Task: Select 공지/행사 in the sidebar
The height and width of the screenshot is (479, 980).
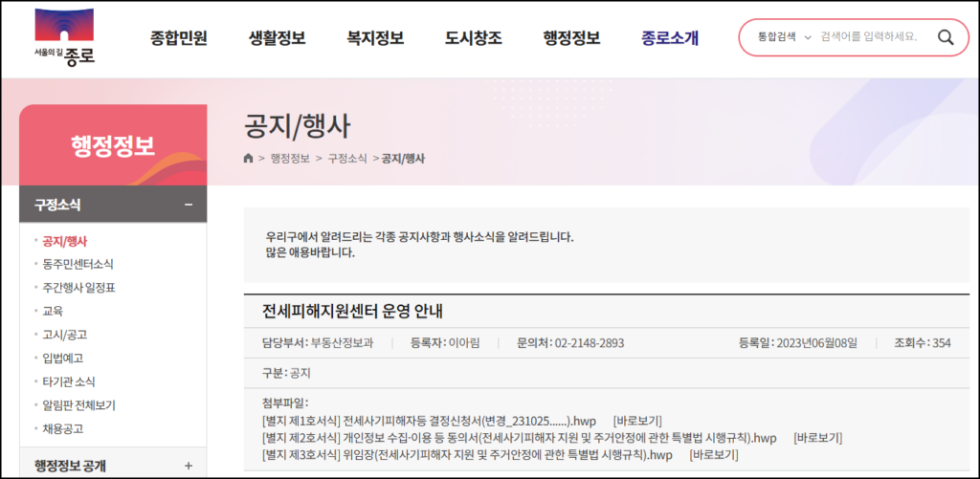Action: click(x=64, y=241)
